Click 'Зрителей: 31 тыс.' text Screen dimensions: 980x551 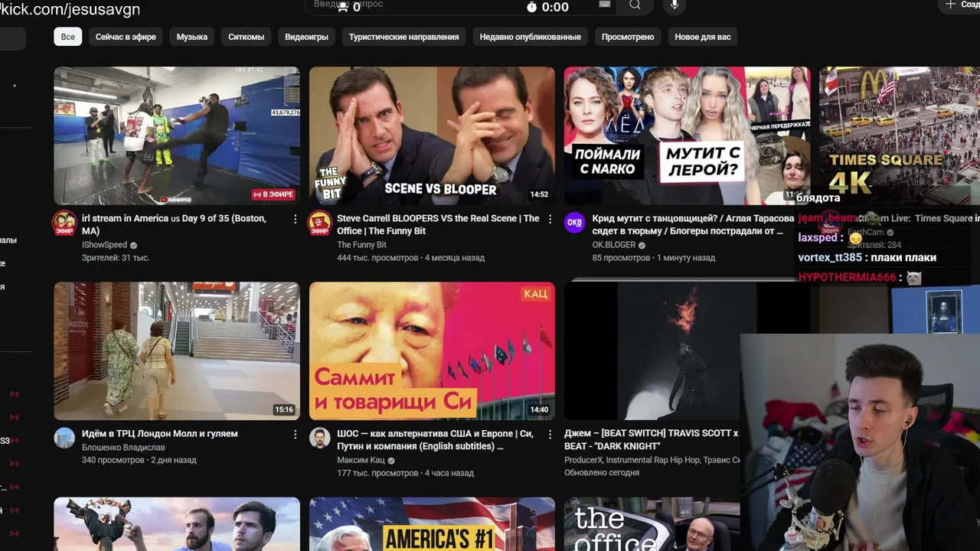tap(116, 258)
